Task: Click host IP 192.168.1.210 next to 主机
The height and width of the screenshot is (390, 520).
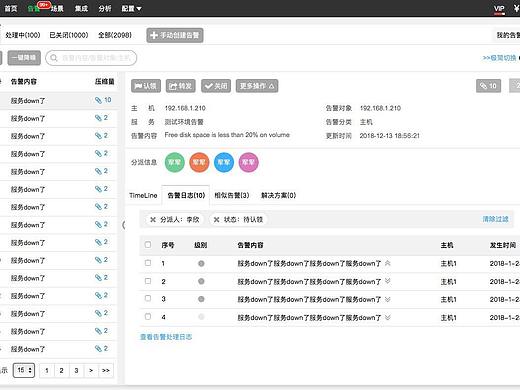Action: [x=185, y=108]
